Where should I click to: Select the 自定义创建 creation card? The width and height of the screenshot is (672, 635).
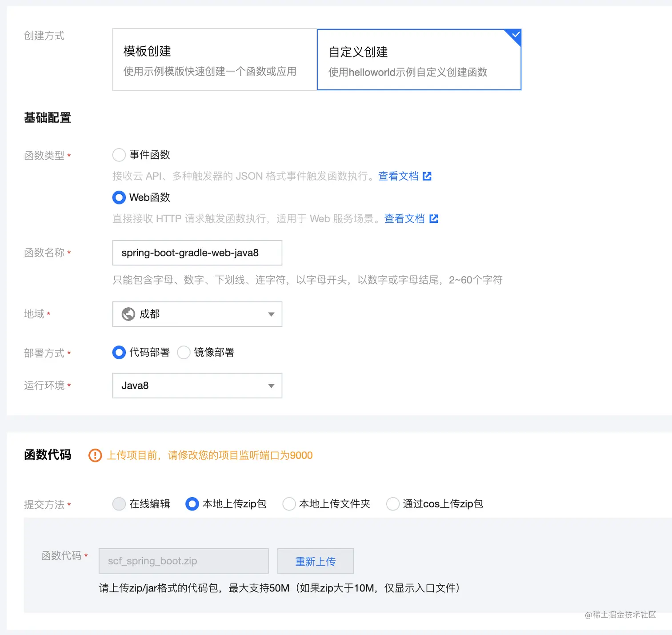click(418, 60)
